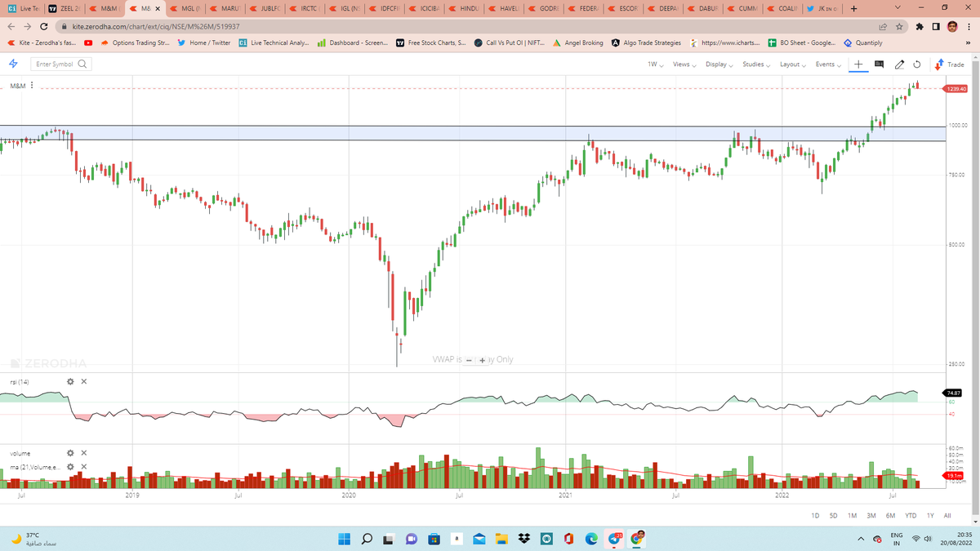Switch to the ICICIBA browser tab
The height and width of the screenshot is (551, 980).
tap(425, 9)
